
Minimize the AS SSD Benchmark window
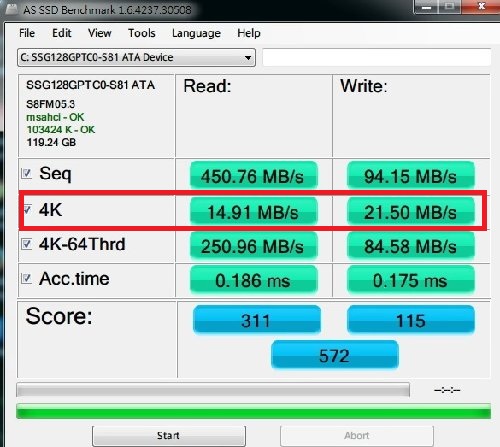click(426, 7)
